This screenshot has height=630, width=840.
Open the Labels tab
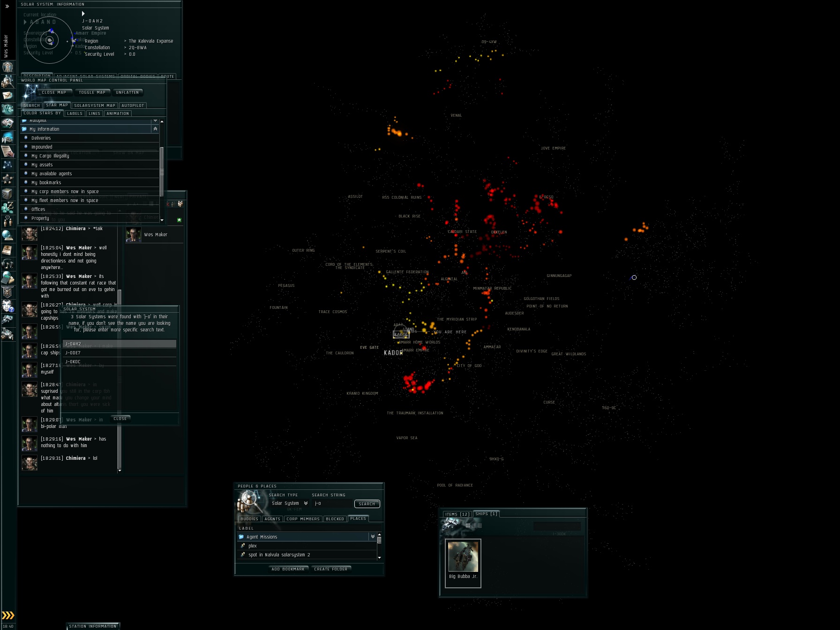[x=75, y=113]
